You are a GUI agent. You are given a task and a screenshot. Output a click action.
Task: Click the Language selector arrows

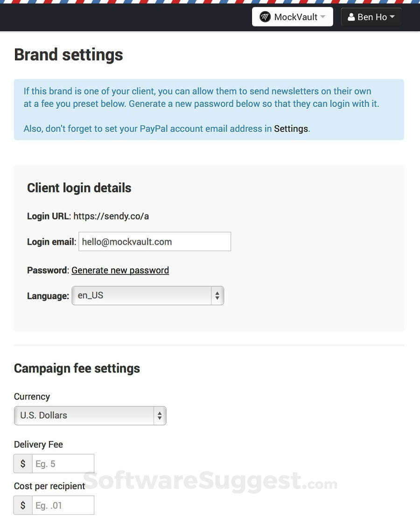pyautogui.click(x=217, y=296)
